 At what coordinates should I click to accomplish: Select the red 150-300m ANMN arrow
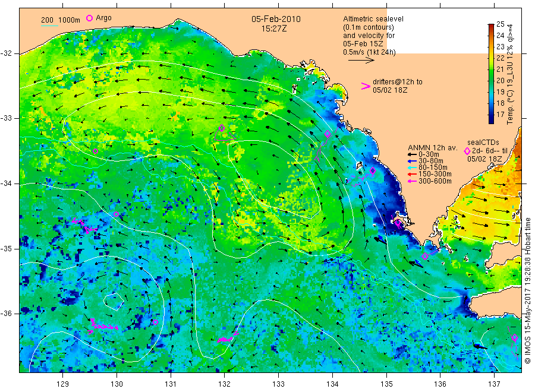(413, 174)
